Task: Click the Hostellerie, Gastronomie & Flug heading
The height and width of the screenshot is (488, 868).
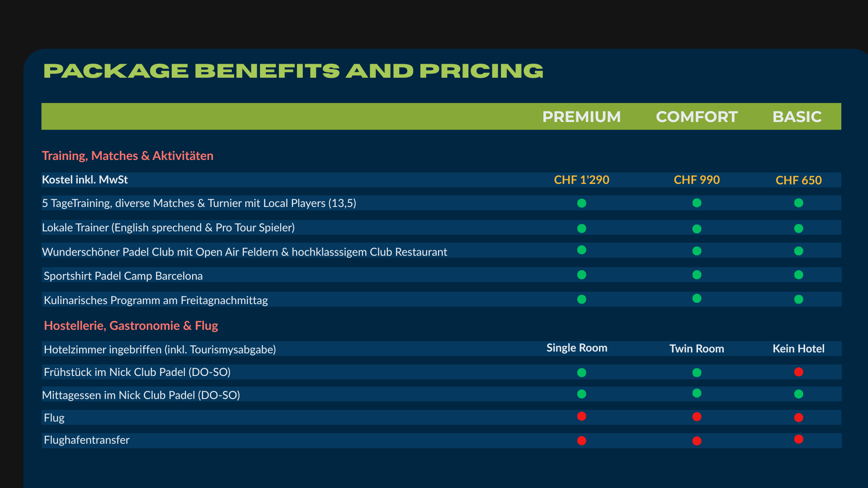Action: click(x=131, y=326)
